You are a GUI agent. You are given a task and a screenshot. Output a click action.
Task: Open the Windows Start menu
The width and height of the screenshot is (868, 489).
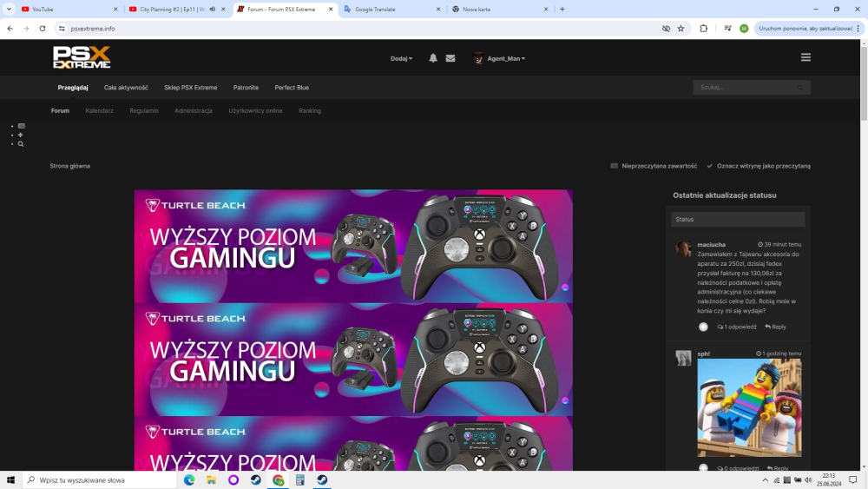tap(10, 480)
